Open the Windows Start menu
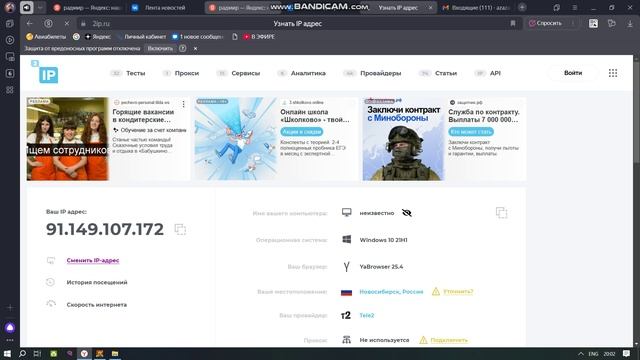 click(7, 353)
